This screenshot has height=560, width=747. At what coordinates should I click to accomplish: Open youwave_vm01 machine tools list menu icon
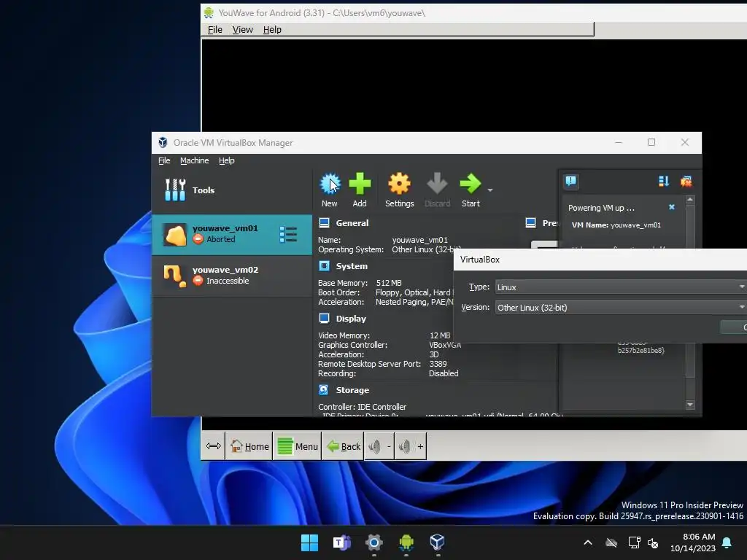(x=288, y=234)
